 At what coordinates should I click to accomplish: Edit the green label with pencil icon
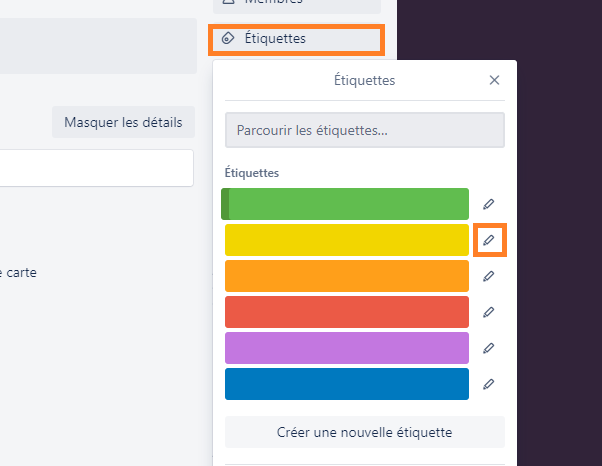click(x=488, y=204)
